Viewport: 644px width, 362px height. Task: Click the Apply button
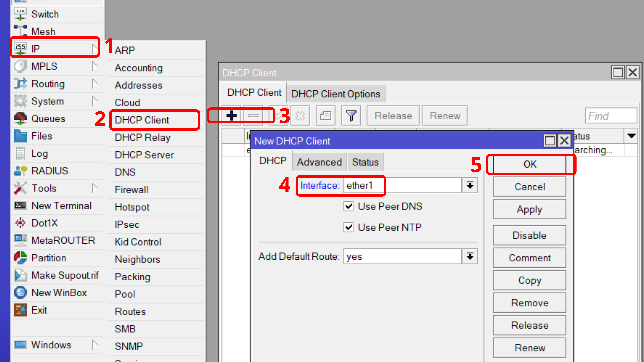pos(529,209)
